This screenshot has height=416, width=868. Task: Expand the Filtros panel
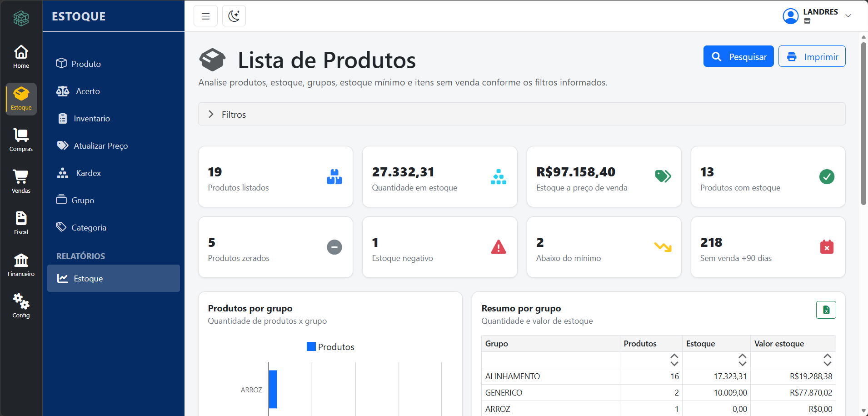[x=522, y=114]
